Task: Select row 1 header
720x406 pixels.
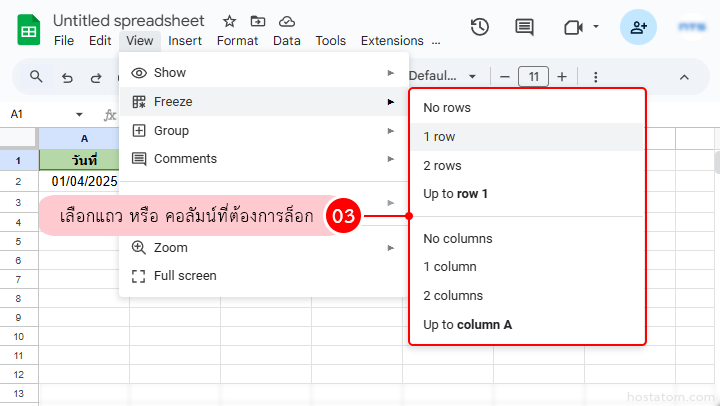Action: pyautogui.click(x=18, y=160)
